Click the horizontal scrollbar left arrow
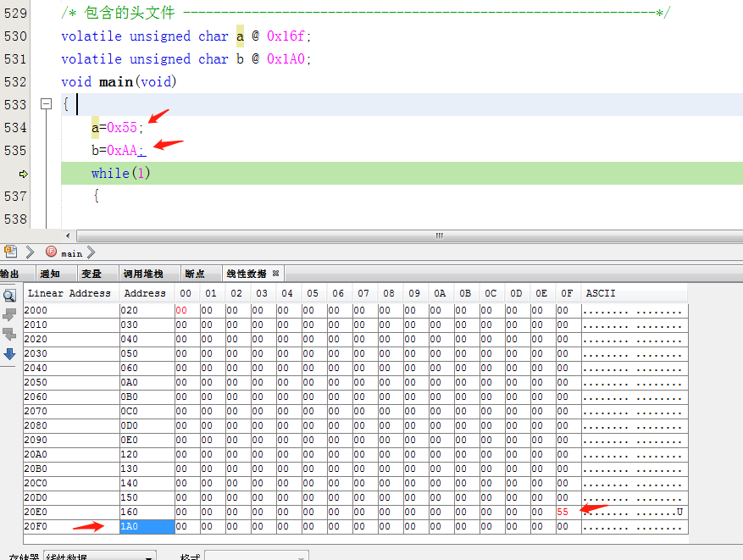The width and height of the screenshot is (743, 560). coord(68,236)
